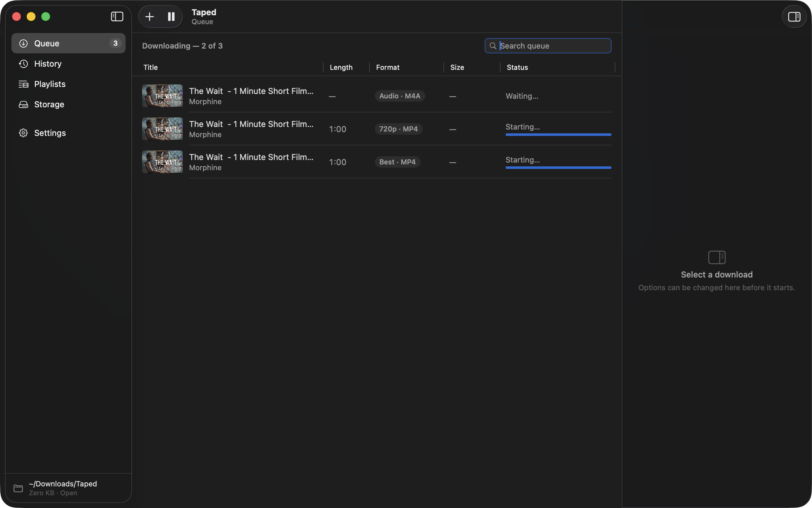Open the Storage section
Image resolution: width=812 pixels, height=508 pixels.
69,104
